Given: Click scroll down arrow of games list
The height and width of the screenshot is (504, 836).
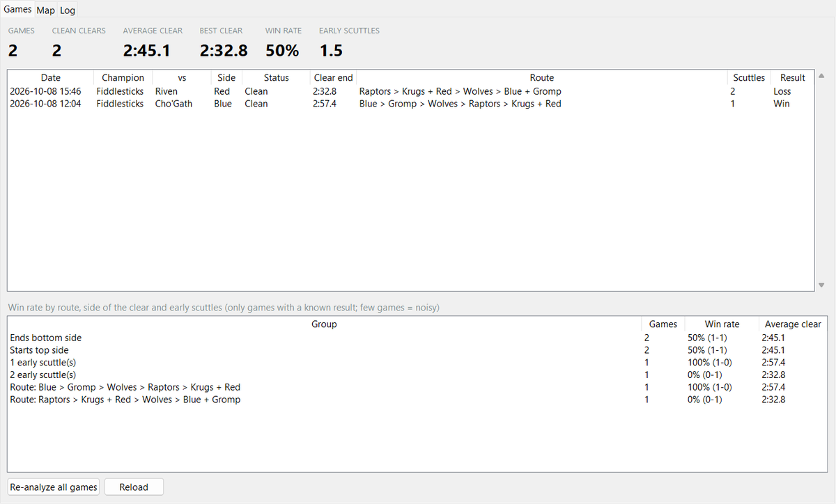Looking at the screenshot, I should tap(821, 285).
